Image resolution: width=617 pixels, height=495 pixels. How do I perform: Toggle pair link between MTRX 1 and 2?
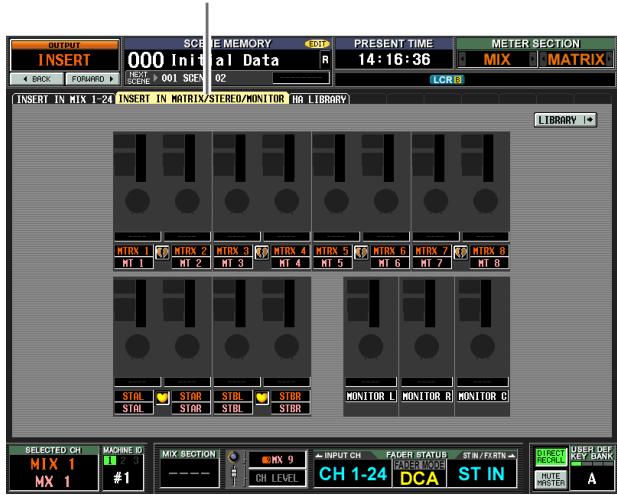pyautogui.click(x=162, y=252)
